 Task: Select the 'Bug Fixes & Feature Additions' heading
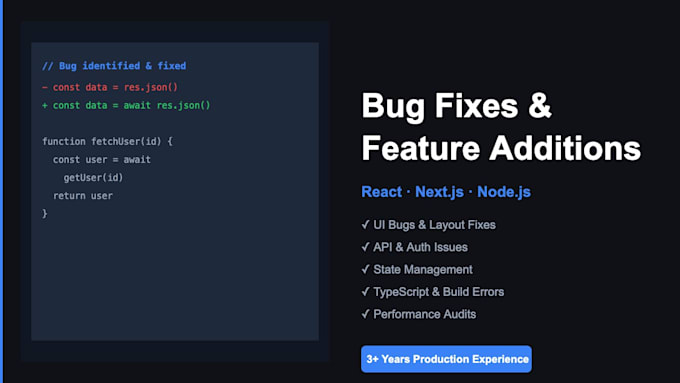(501, 127)
